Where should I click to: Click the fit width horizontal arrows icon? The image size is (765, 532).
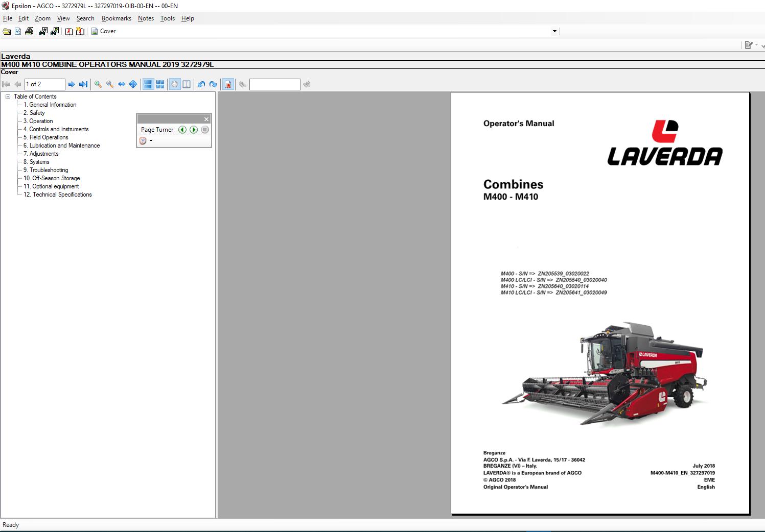[x=122, y=84]
